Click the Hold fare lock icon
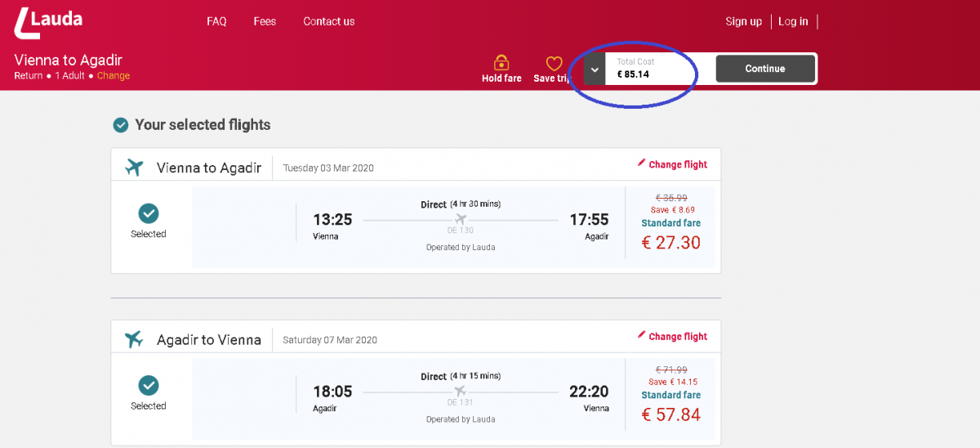 coord(501,63)
